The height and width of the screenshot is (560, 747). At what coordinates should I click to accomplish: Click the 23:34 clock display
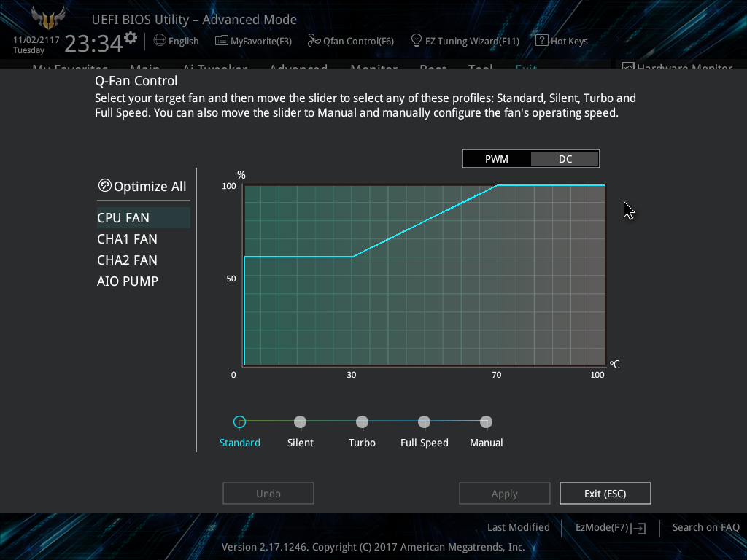pyautogui.click(x=94, y=44)
